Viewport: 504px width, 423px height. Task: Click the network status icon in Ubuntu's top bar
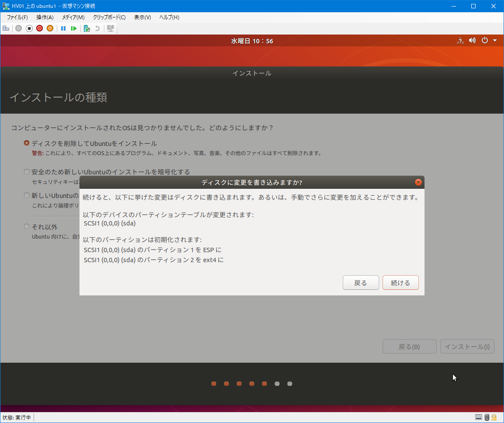pyautogui.click(x=460, y=40)
